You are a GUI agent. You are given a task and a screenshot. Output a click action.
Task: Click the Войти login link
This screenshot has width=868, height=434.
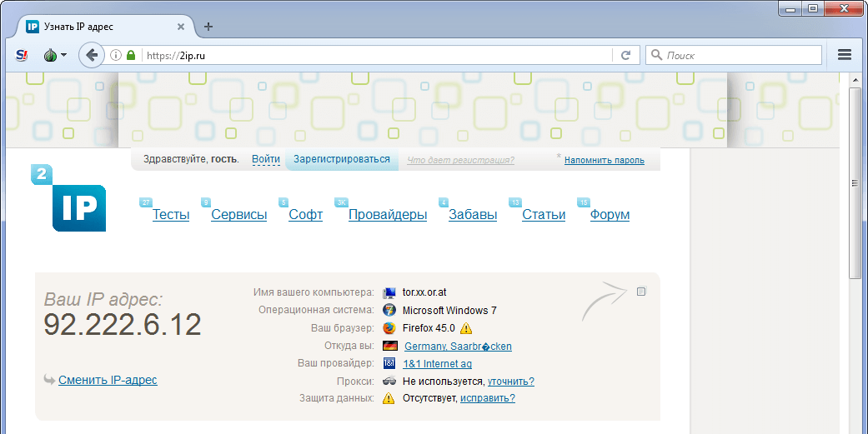pyautogui.click(x=266, y=159)
